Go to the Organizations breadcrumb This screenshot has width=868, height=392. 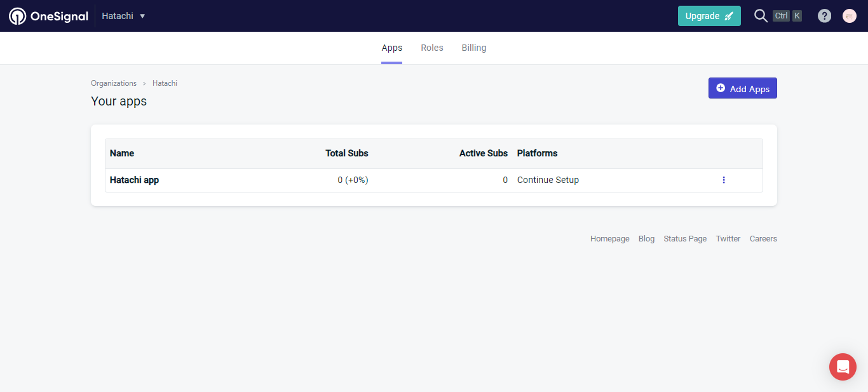tap(114, 83)
